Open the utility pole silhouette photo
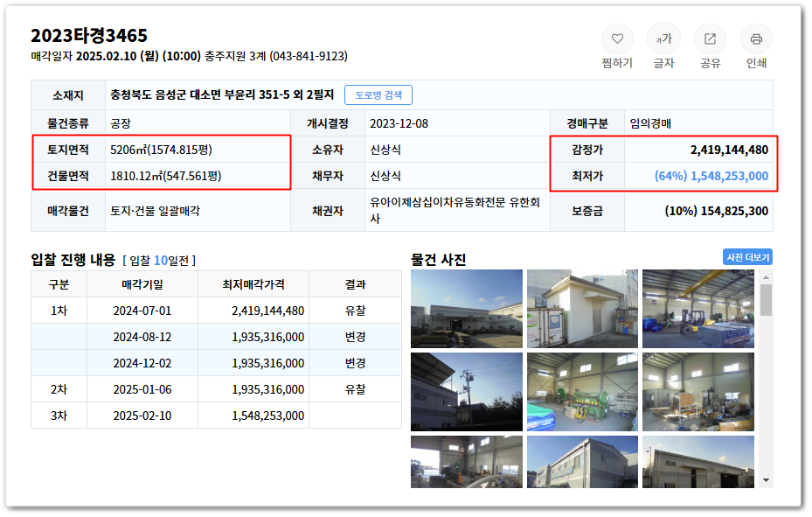The image size is (812, 517). coord(467,392)
